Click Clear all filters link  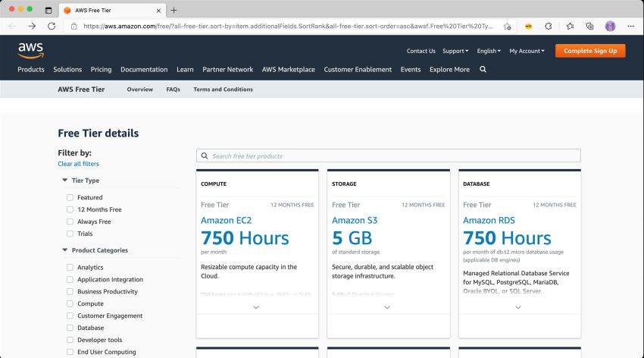[78, 164]
